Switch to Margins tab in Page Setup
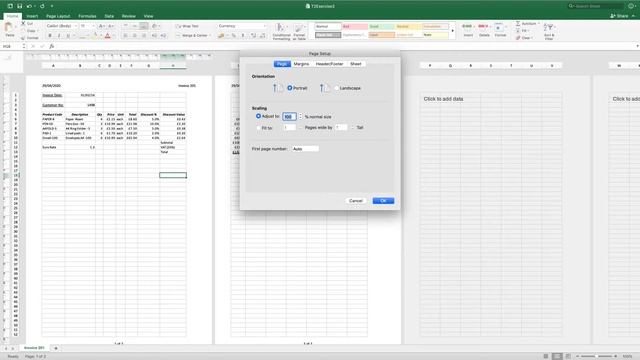Viewport: 640px width, 360px height. pos(301,64)
